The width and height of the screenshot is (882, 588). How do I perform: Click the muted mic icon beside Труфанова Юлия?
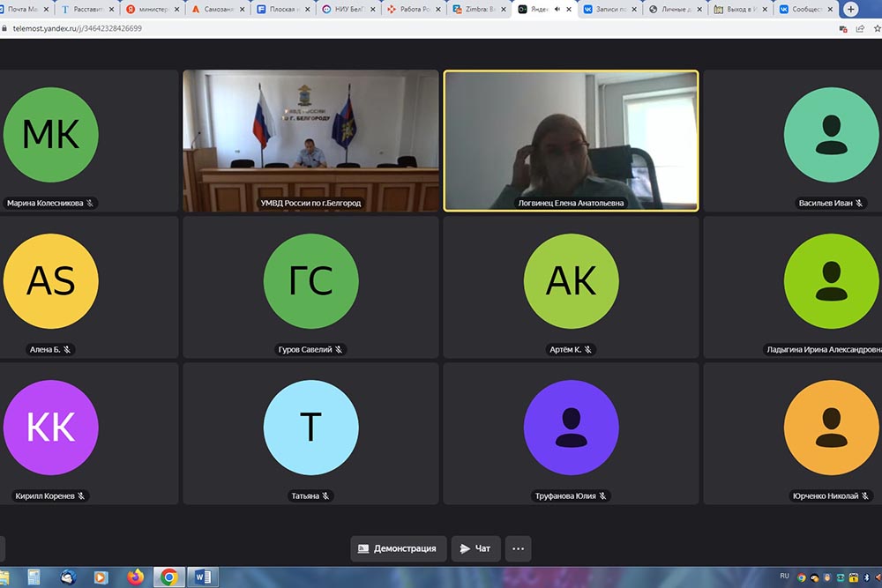pos(603,496)
